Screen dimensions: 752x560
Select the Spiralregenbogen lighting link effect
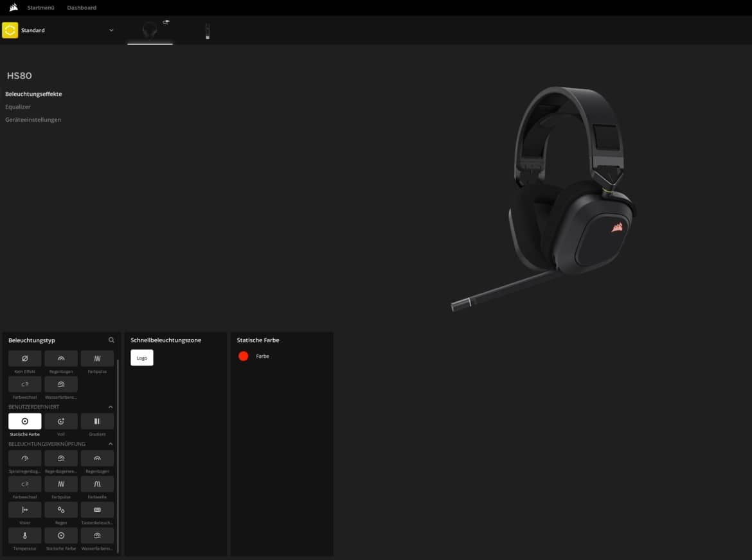coord(24,459)
